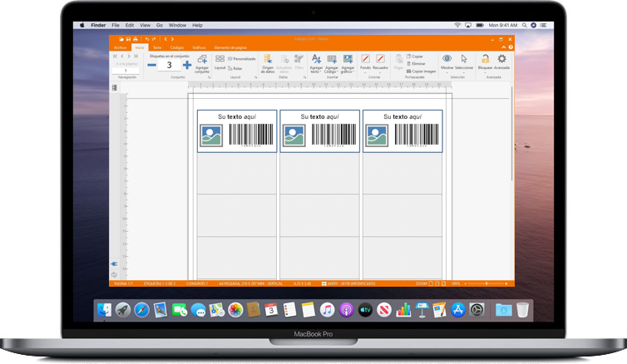
Task: Click Eliminar in Portapapeles
Action: [416, 63]
